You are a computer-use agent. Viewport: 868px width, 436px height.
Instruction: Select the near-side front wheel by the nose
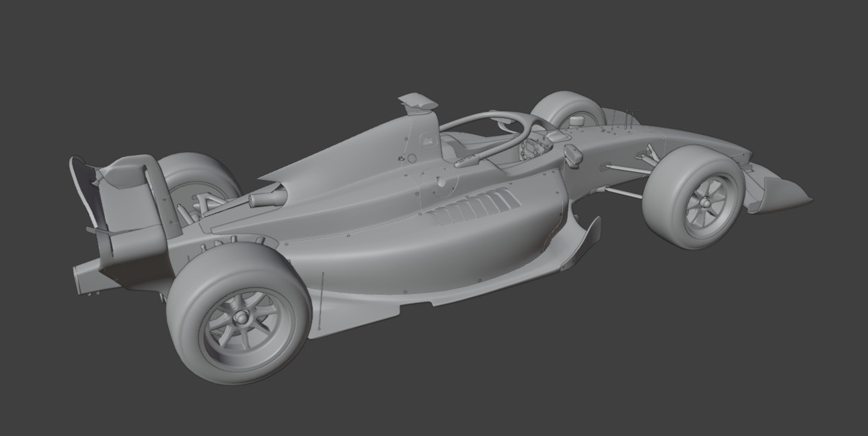tap(694, 197)
